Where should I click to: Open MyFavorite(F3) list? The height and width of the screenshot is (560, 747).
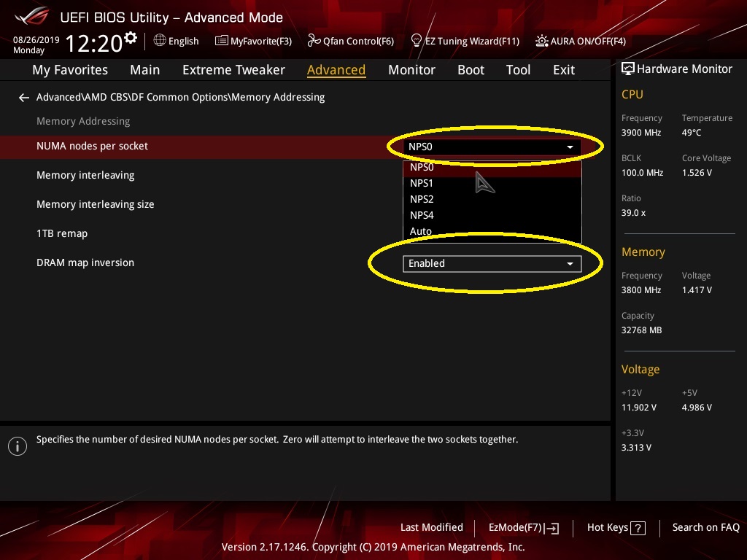point(253,41)
